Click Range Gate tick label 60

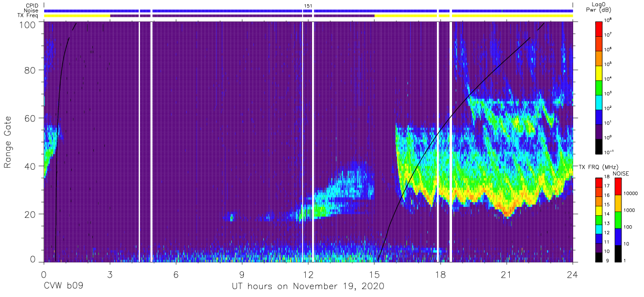[x=30, y=118]
